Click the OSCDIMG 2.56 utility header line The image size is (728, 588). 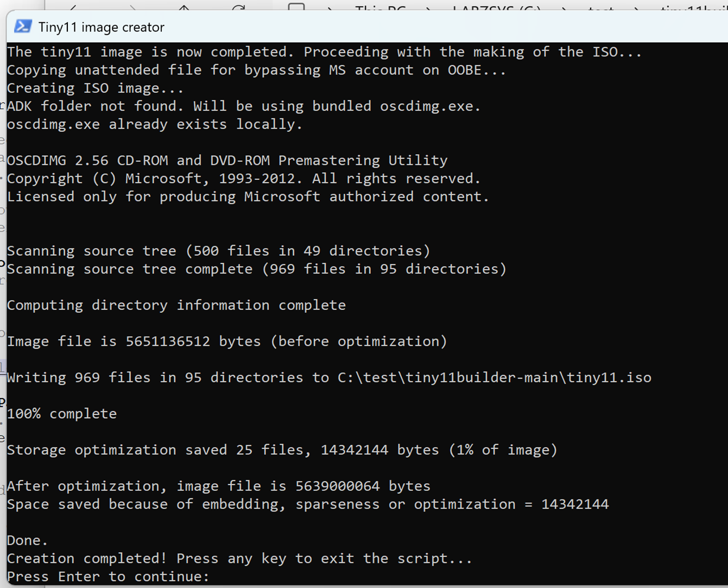click(227, 160)
